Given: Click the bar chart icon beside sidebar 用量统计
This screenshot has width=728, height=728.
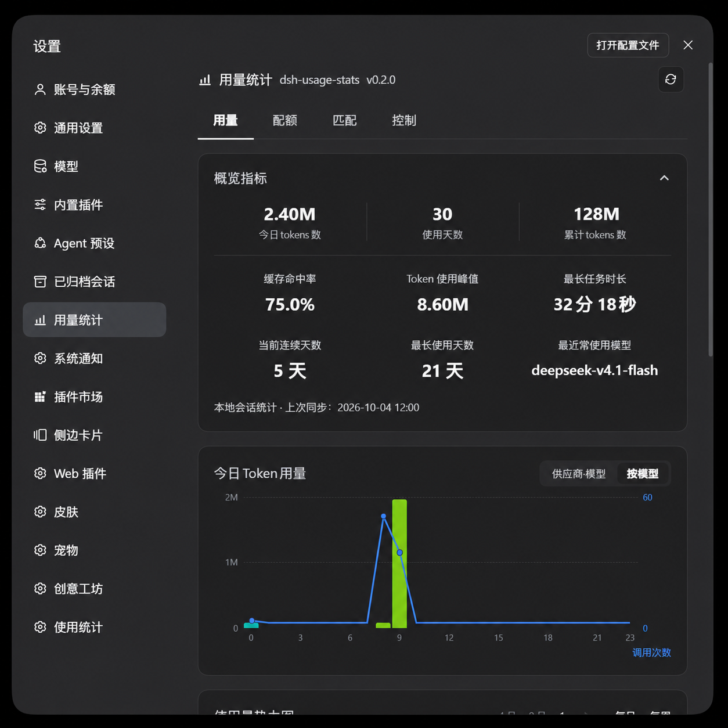Looking at the screenshot, I should point(40,320).
